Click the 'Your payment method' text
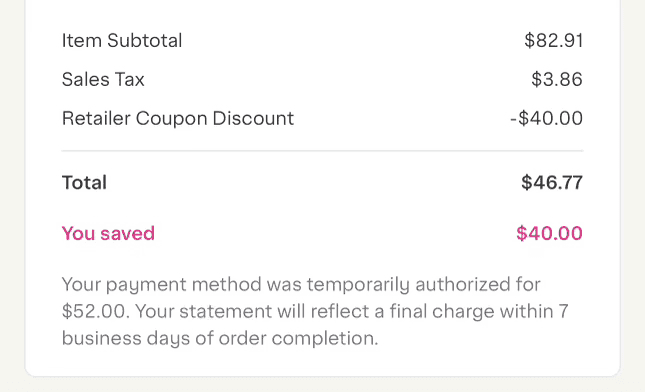This screenshot has height=392, width=645. [x=162, y=285]
